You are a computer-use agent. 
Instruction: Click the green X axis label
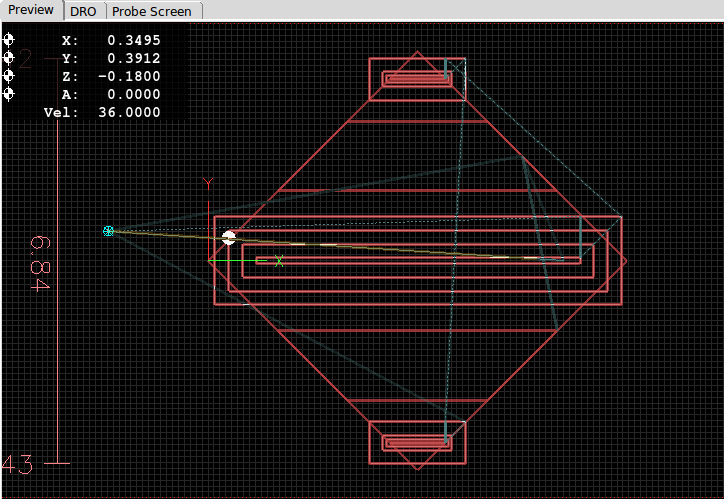coord(279,261)
